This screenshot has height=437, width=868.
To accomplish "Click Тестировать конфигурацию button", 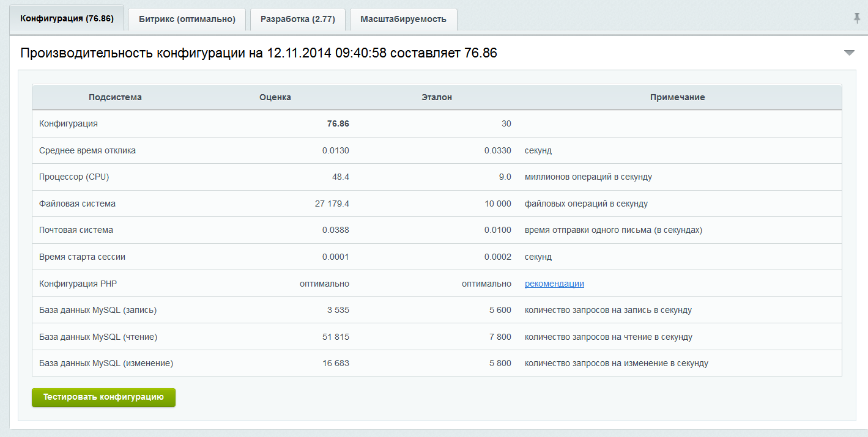I will point(103,397).
